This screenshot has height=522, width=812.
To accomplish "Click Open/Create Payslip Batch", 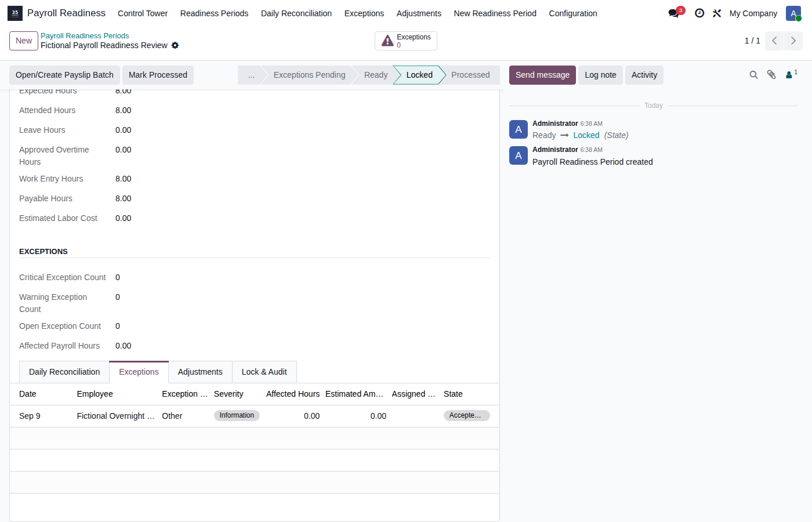I will 64,75.
